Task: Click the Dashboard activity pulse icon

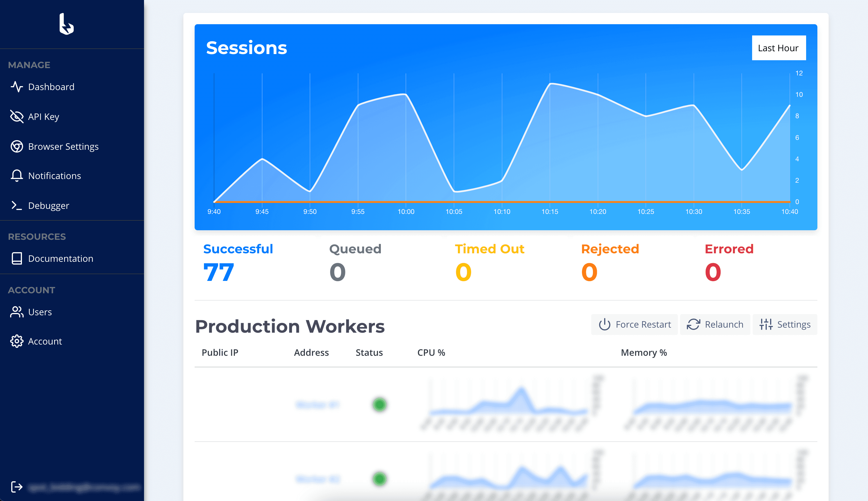Action: coord(17,87)
